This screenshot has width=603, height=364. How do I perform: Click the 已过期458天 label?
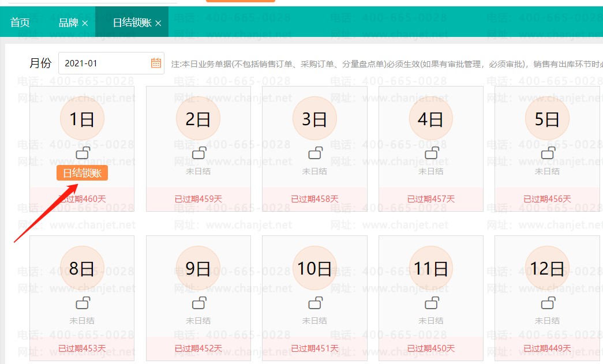(314, 198)
